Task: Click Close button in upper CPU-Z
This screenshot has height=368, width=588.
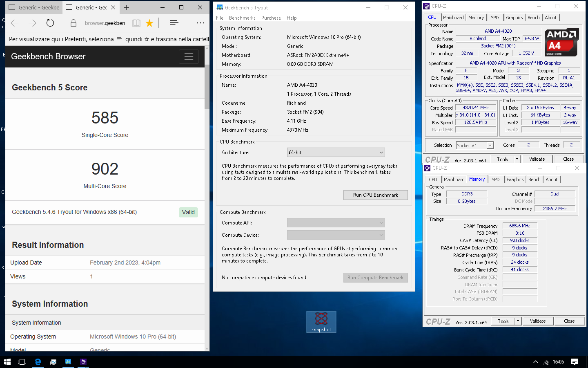Action: point(568,159)
